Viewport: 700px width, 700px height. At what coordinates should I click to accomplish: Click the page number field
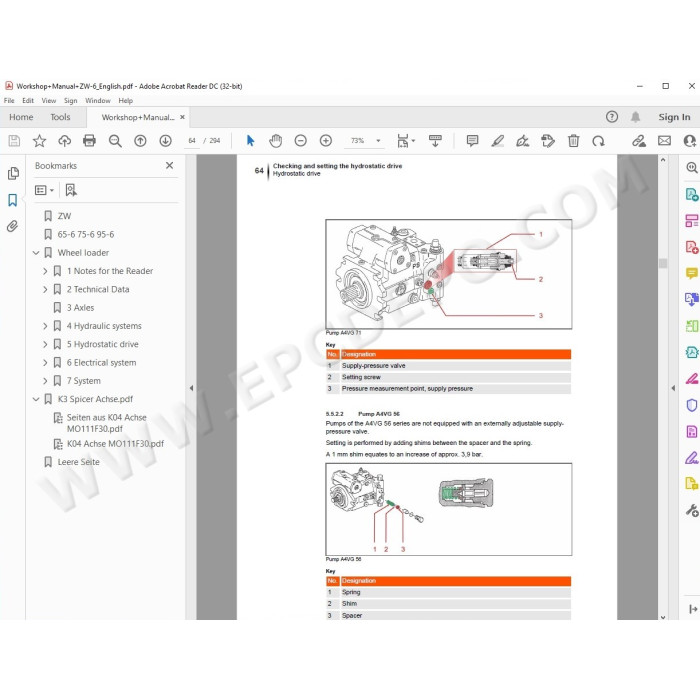[x=192, y=141]
